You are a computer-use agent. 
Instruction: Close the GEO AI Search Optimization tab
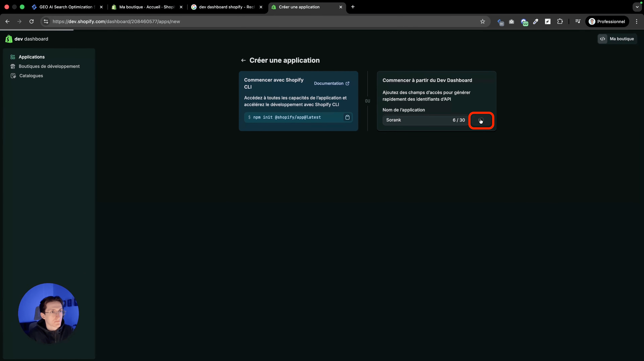[x=101, y=7]
